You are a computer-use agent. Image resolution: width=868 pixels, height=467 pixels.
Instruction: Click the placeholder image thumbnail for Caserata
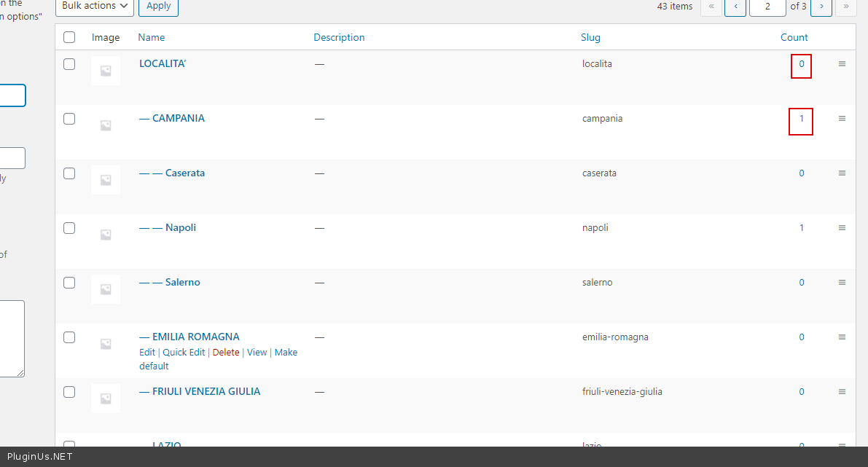[x=106, y=180]
